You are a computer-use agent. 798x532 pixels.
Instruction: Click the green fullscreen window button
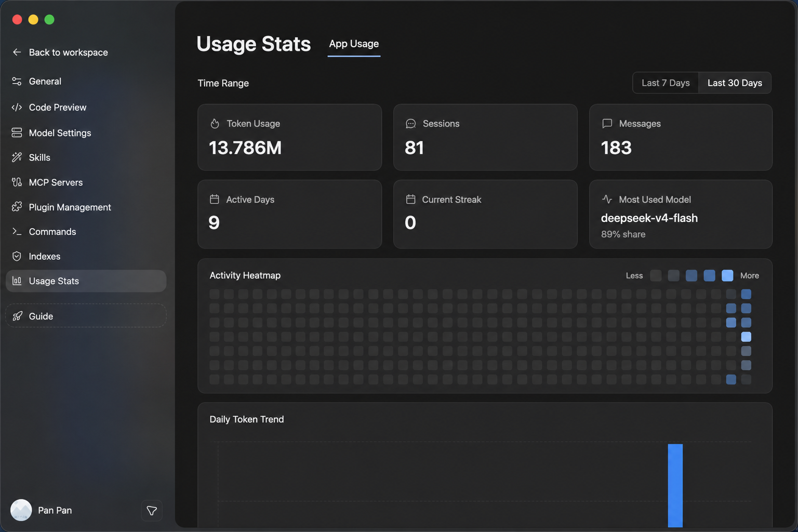(49, 20)
